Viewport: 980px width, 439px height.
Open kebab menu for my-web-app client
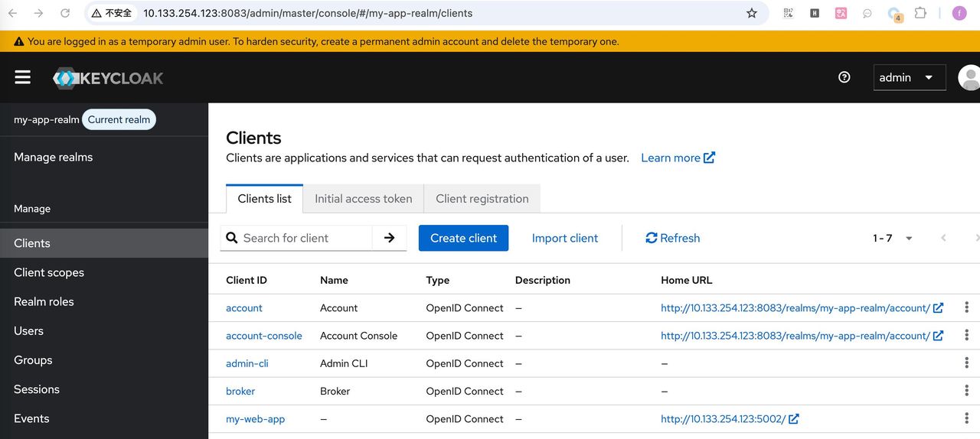966,418
